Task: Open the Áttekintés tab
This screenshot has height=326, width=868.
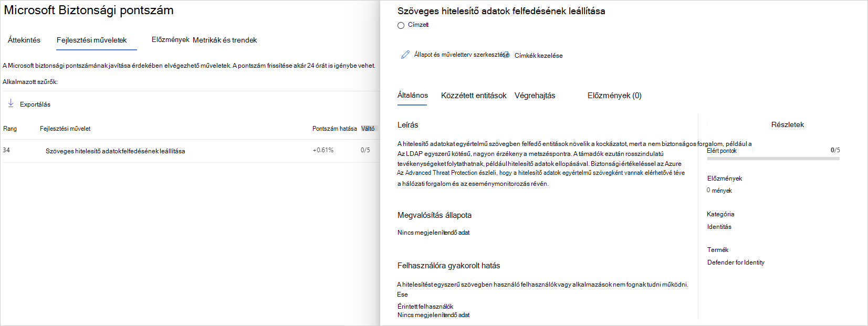Action: click(24, 40)
